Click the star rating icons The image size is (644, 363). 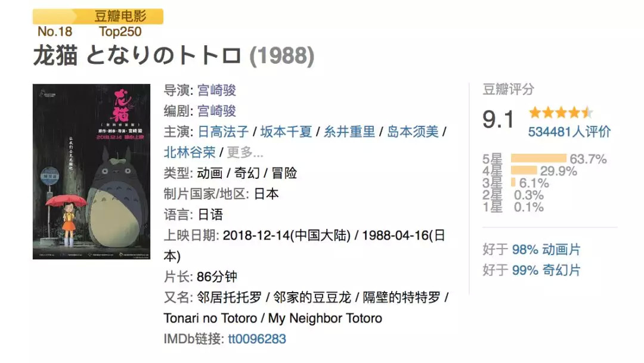click(561, 112)
